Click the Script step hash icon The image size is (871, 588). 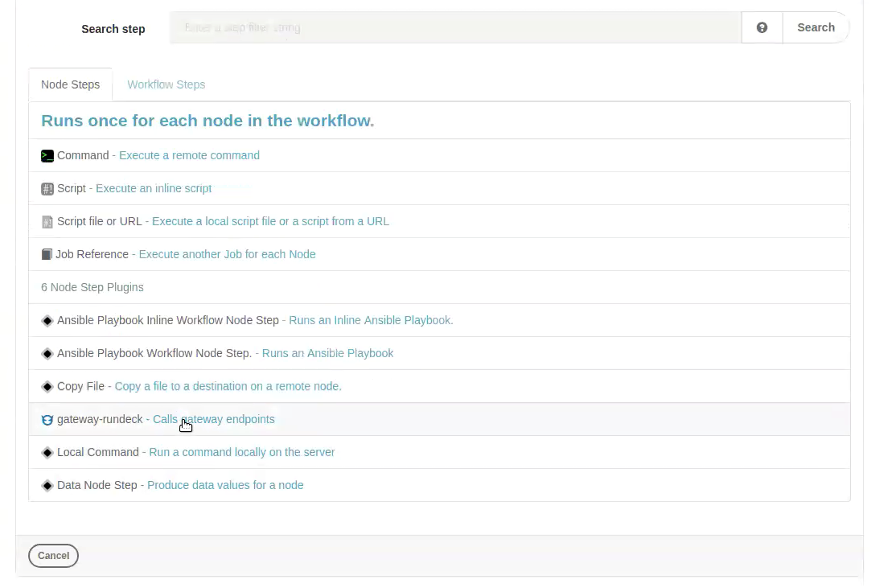coord(47,189)
